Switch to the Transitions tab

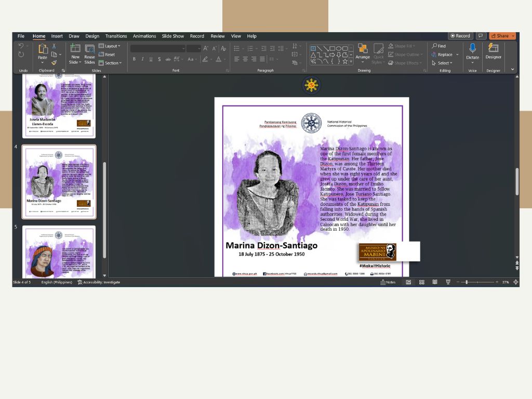click(116, 36)
